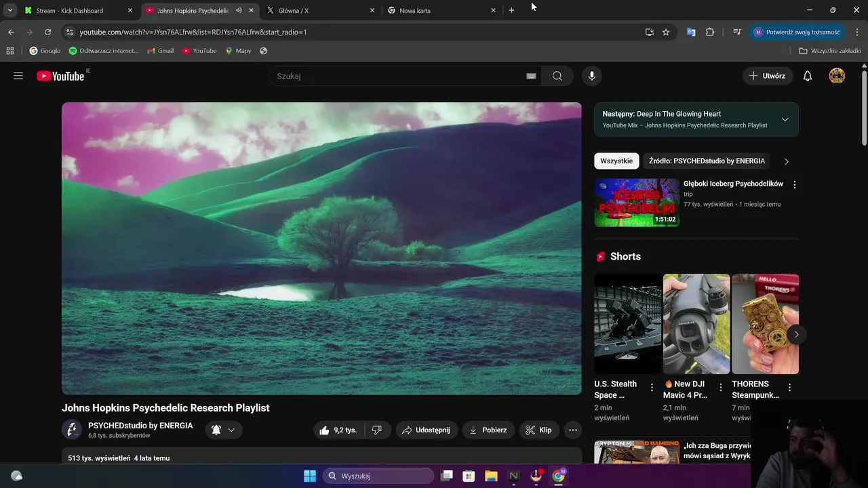
Task: Open the on-screen keyboard in search box
Action: click(x=531, y=76)
